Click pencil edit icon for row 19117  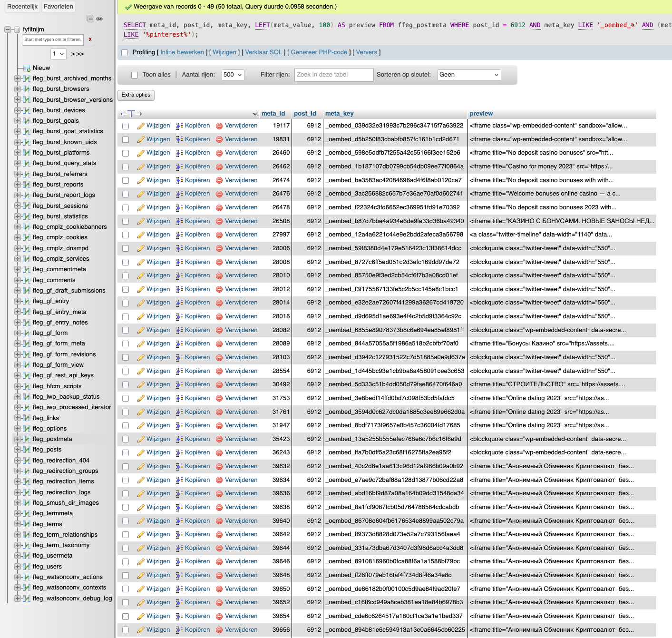pos(141,126)
